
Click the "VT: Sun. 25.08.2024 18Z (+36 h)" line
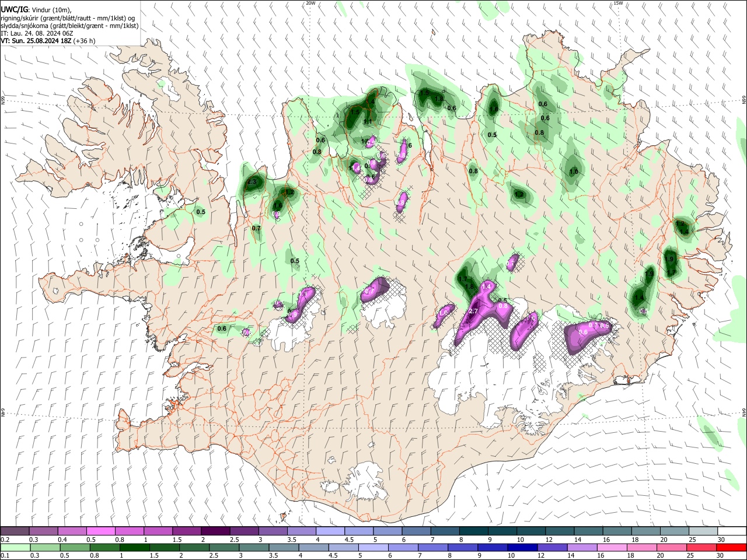click(48, 41)
